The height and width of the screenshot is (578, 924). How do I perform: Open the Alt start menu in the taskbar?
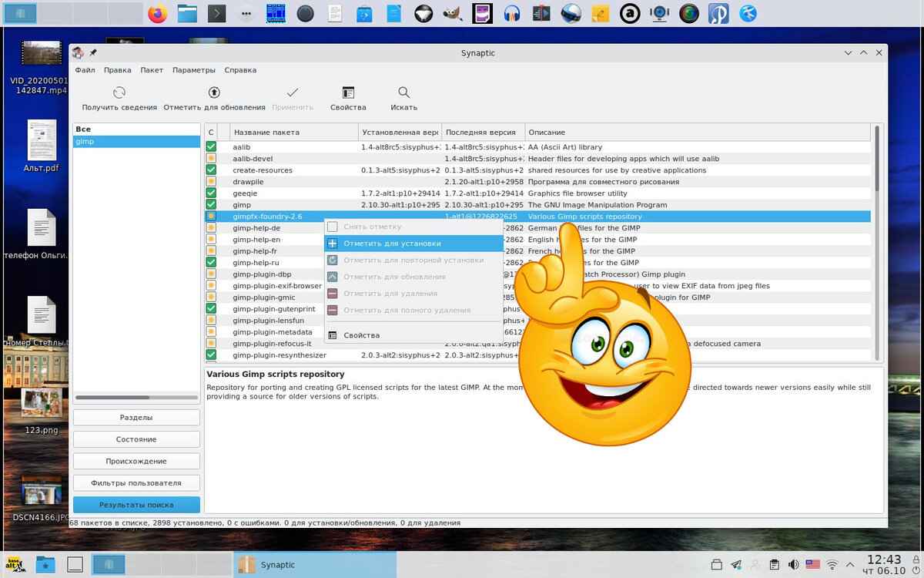[15, 564]
